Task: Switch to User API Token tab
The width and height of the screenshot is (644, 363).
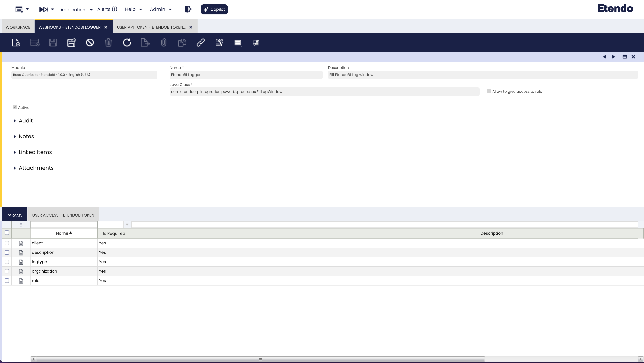Action: tap(151, 27)
